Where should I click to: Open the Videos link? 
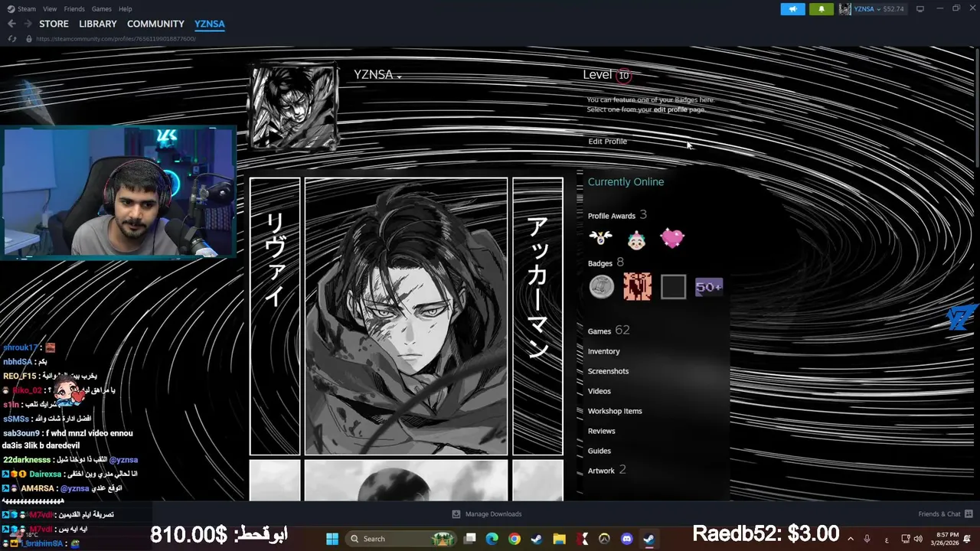599,391
